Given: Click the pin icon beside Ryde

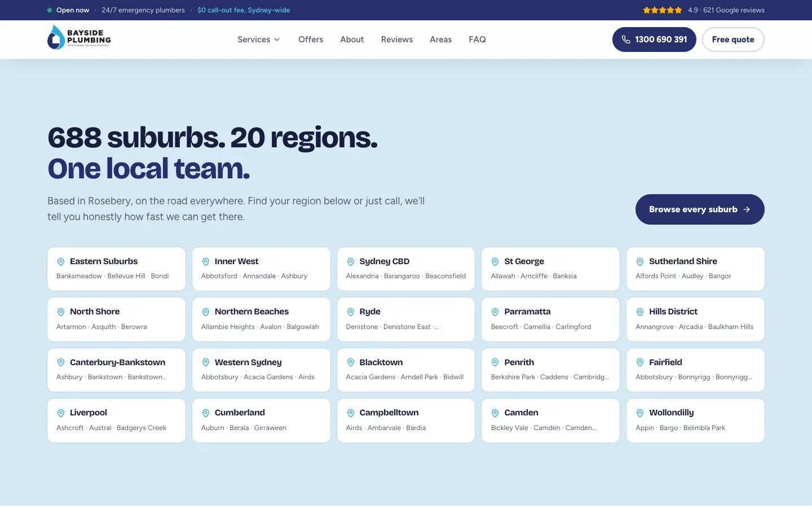Looking at the screenshot, I should pos(351,312).
